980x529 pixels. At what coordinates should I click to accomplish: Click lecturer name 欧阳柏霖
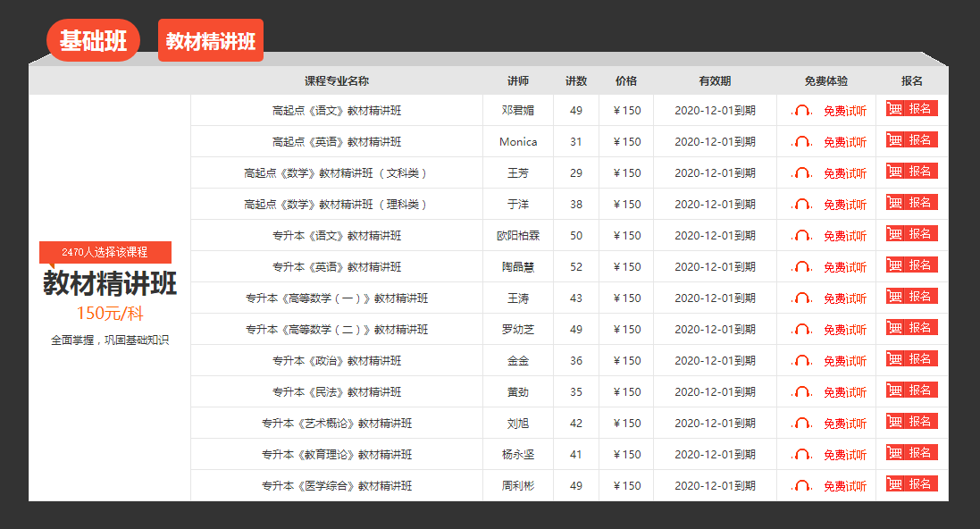518,236
